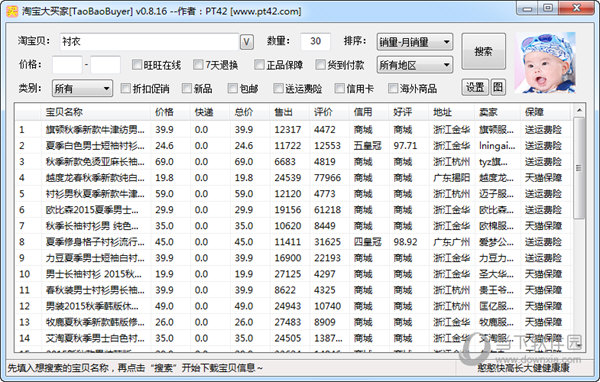Select row 13 牧鹿夏秋季新款韩版修
The height and width of the screenshot is (382, 600).
click(294, 323)
